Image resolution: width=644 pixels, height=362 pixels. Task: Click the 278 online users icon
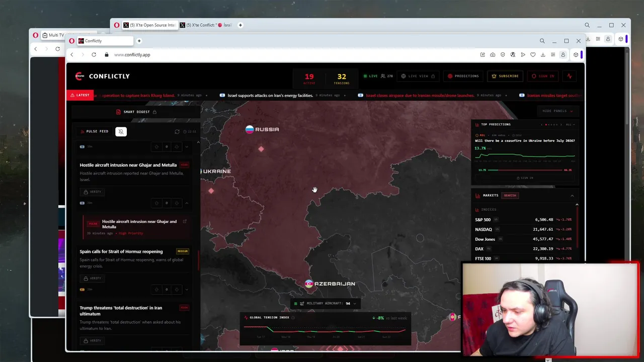point(386,76)
